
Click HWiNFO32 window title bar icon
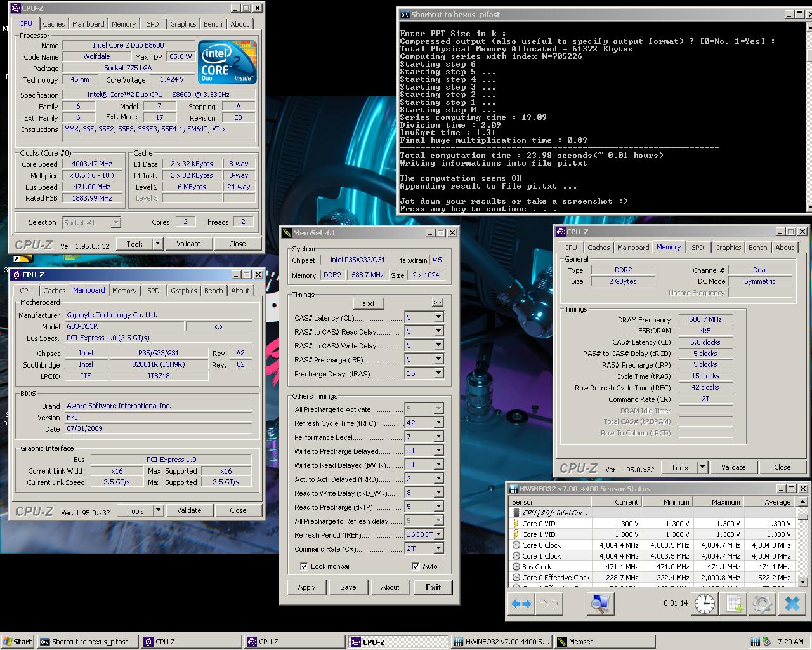(513, 489)
